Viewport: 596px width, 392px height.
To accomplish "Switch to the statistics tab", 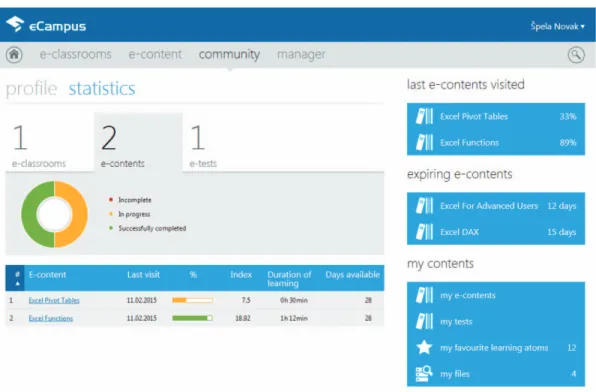I will click(102, 89).
